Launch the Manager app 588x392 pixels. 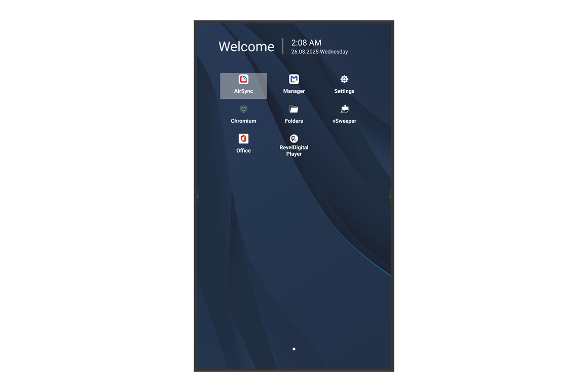294,83
